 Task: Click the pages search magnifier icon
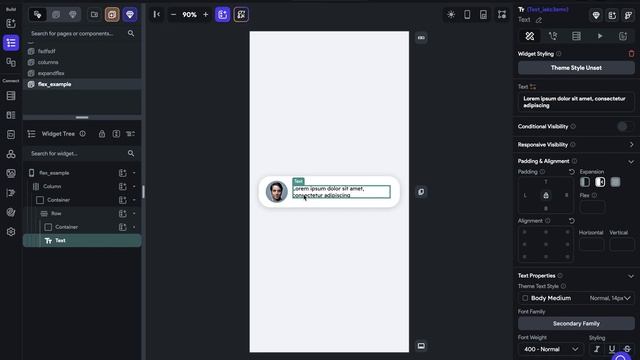point(131,33)
